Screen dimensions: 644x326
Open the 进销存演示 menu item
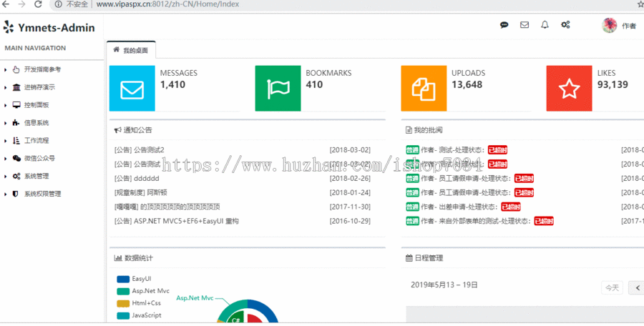click(x=39, y=87)
